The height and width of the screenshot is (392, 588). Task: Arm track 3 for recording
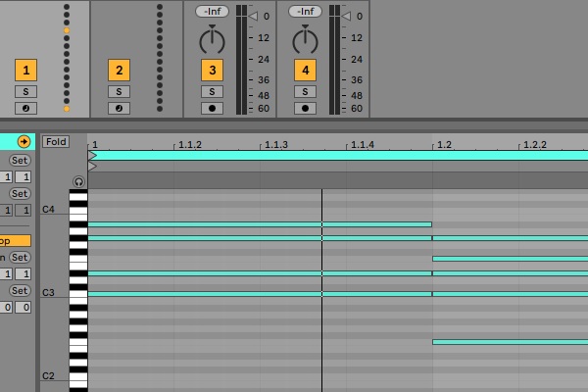point(213,109)
